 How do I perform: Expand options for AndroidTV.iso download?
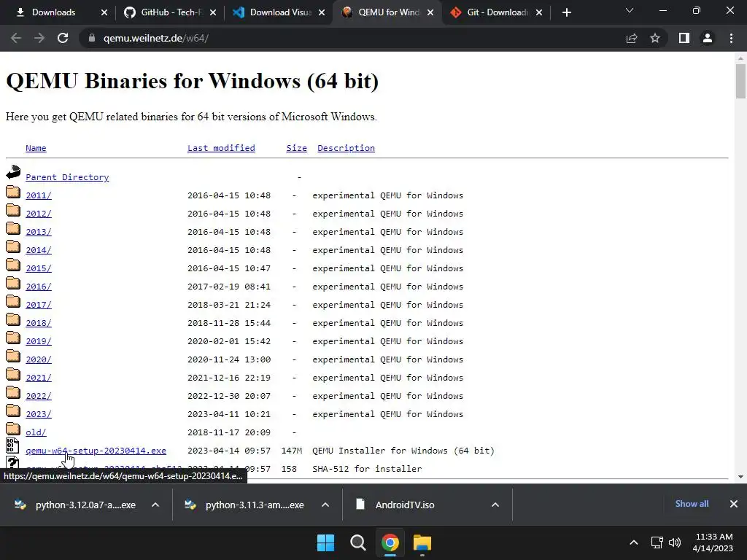pos(495,505)
